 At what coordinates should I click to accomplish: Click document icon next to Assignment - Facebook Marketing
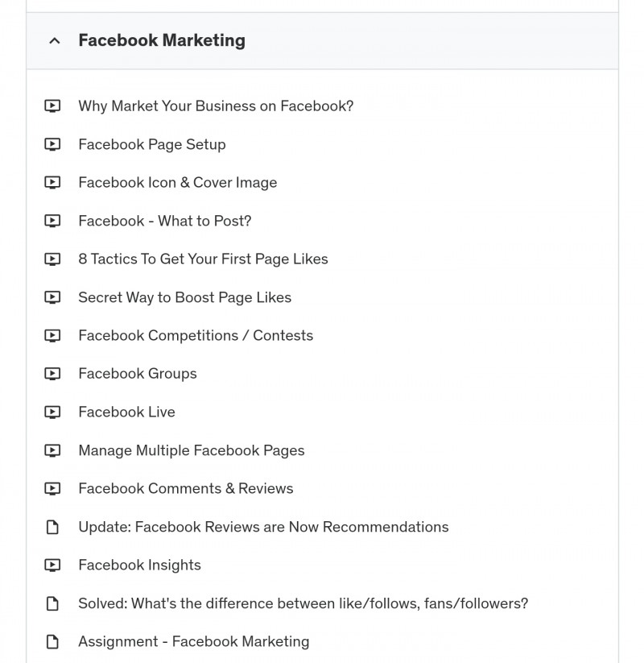(52, 642)
